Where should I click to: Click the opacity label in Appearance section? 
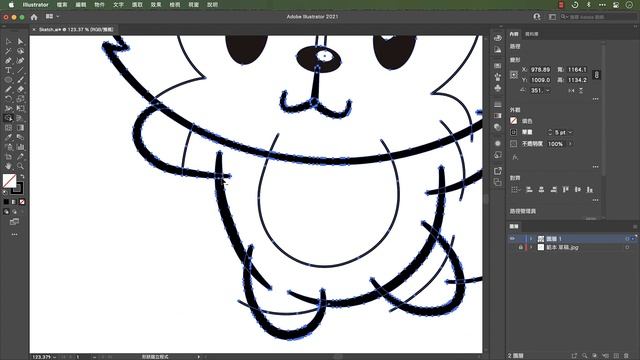click(x=532, y=144)
